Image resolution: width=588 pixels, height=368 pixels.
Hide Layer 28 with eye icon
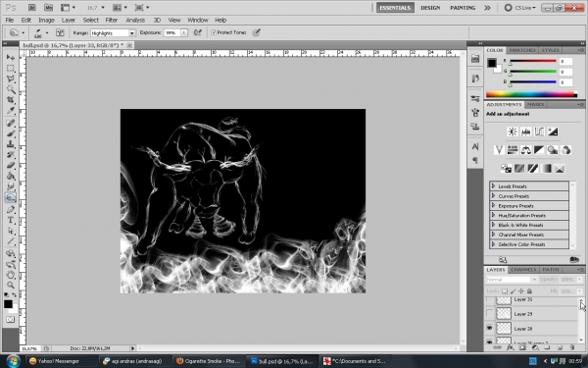point(489,328)
